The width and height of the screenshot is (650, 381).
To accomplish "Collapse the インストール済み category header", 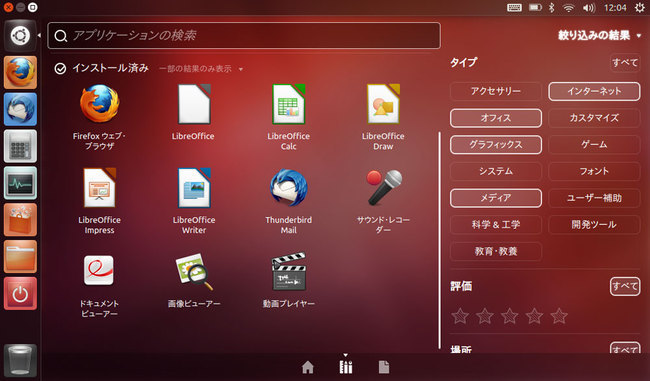I will pos(102,68).
